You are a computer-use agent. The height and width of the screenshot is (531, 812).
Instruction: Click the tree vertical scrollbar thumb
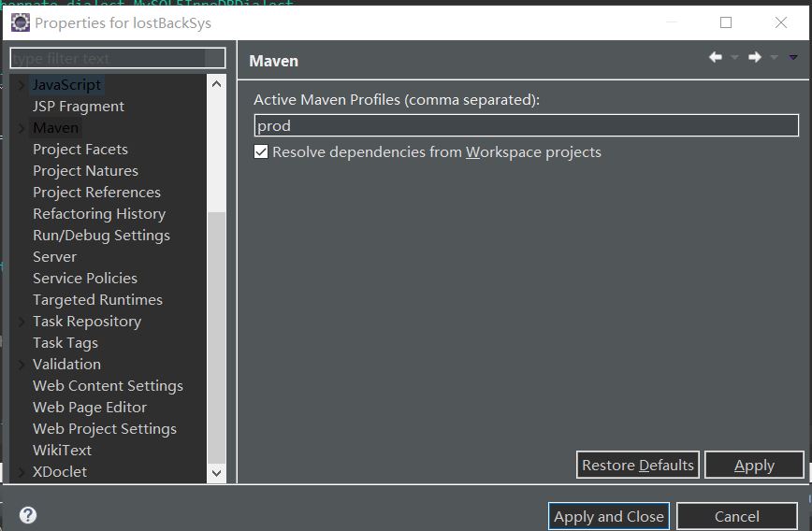pyautogui.click(x=216, y=337)
